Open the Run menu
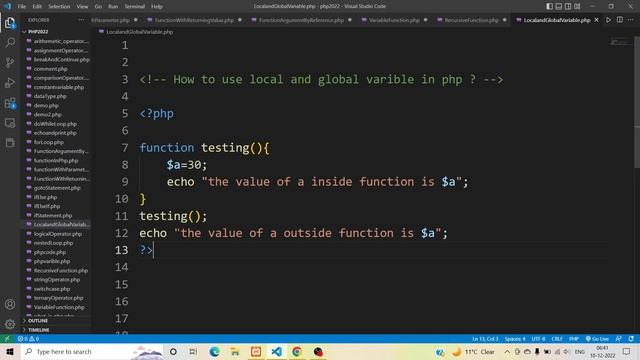The width and height of the screenshot is (640, 360). click(x=113, y=6)
